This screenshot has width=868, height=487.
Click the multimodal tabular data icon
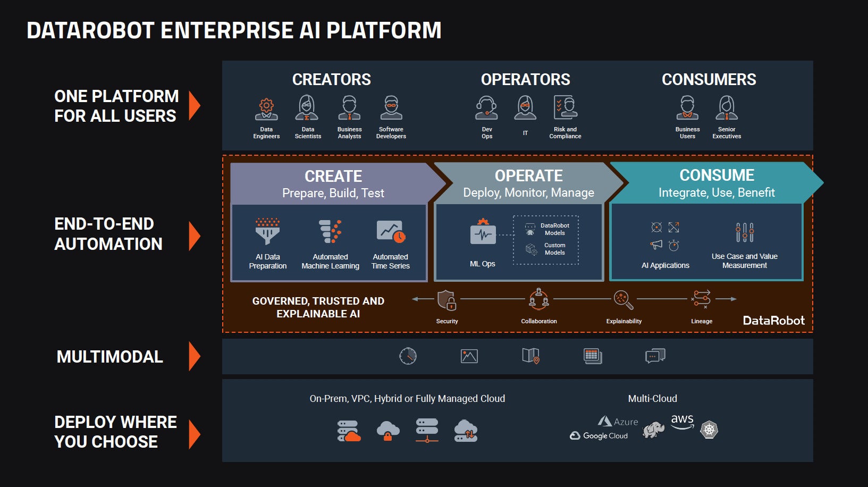(592, 356)
